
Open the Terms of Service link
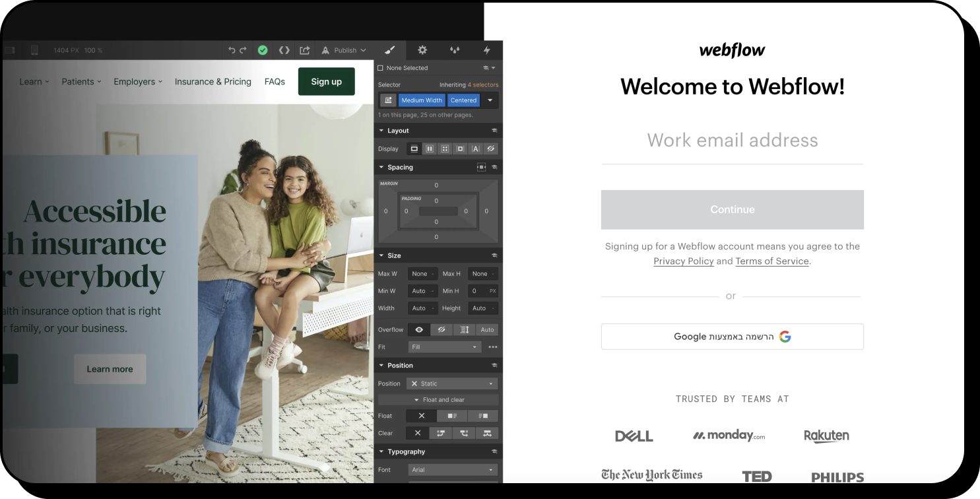point(771,261)
